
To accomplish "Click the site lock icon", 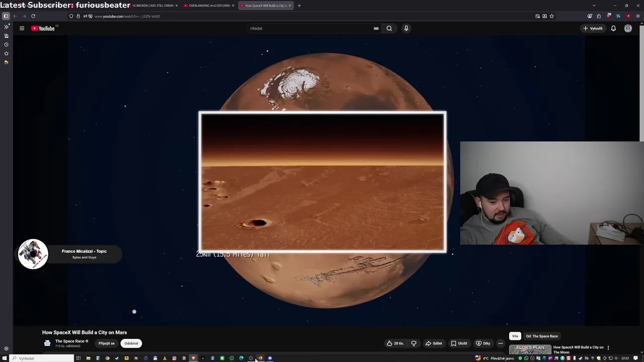I will 78,16.
